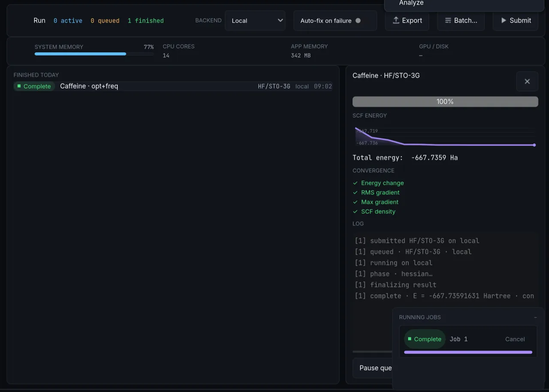Select the Caffeine opt+freq finished job row

coord(173,86)
